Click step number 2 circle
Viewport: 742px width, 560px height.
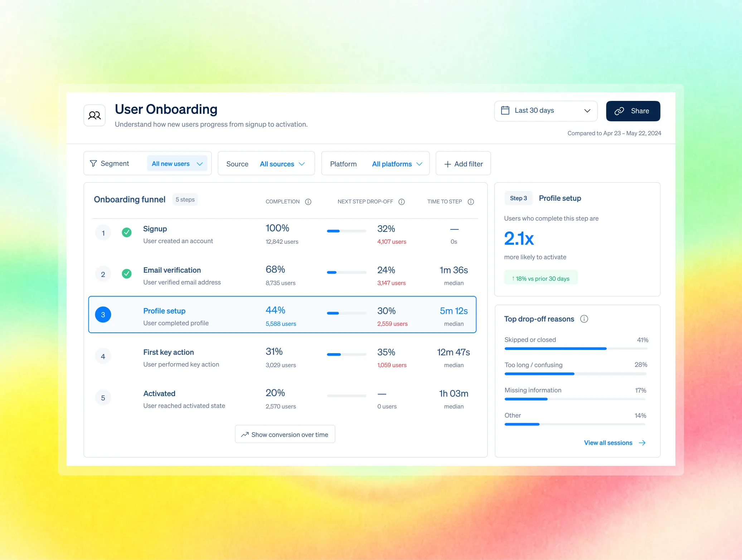point(103,274)
